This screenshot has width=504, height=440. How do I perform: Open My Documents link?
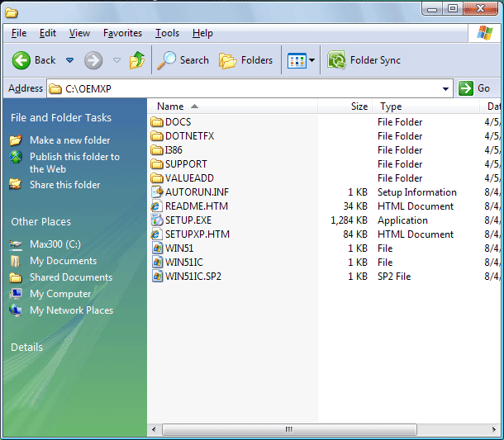pyautogui.click(x=64, y=261)
